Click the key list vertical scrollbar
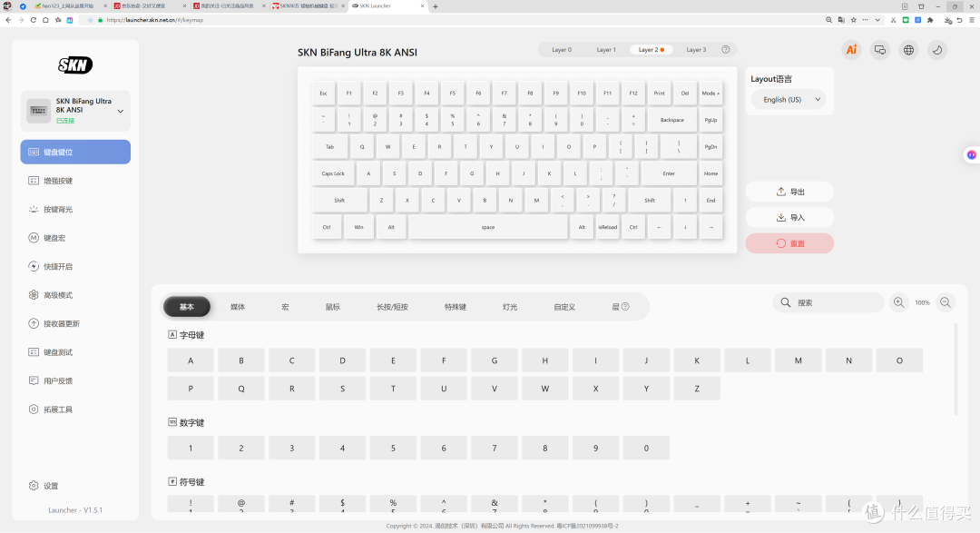 (955, 369)
